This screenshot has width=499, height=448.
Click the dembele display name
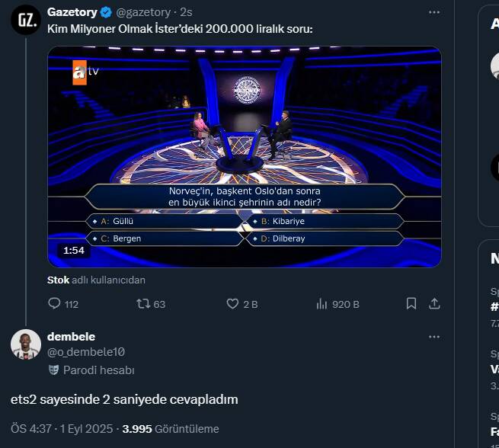point(71,337)
